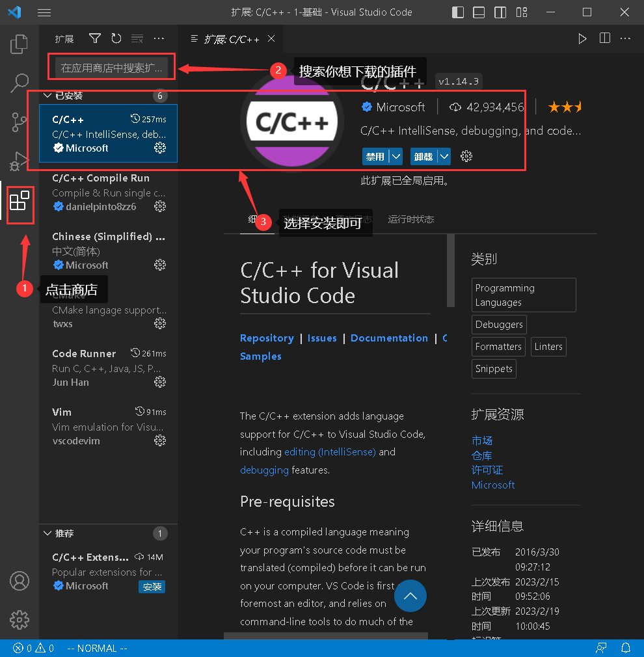Select Programming Languages category tag
Screen dimensions: 644x657
[524, 295]
